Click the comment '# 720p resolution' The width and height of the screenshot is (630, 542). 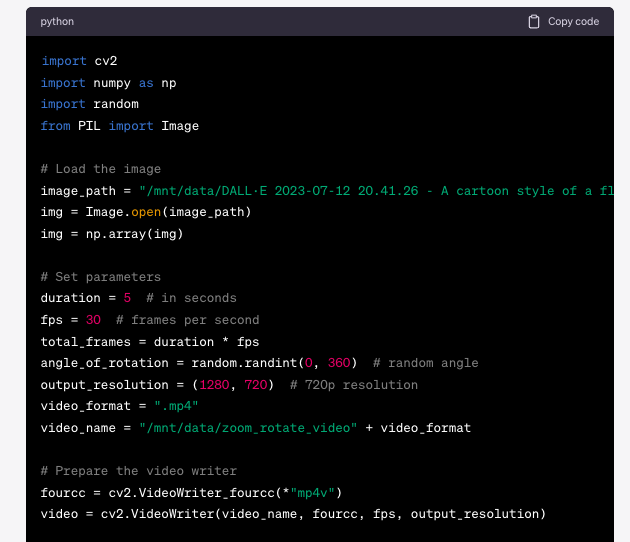click(x=354, y=385)
